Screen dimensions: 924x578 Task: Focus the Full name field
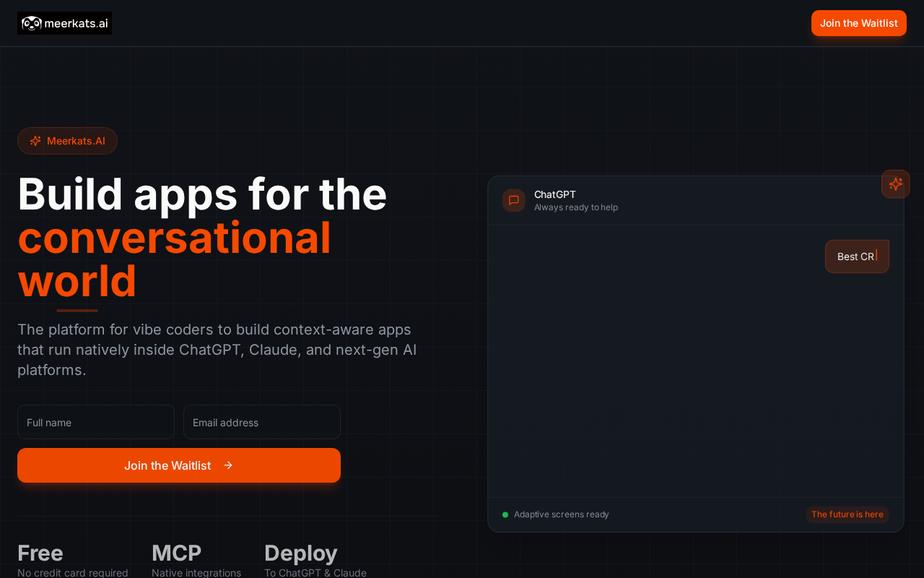[96, 422]
